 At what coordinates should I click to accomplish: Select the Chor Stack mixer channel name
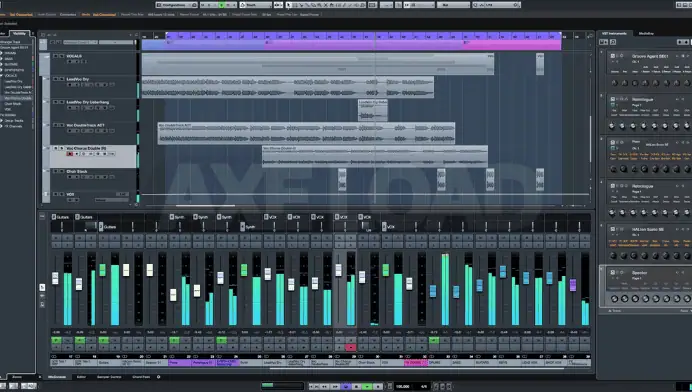click(x=369, y=363)
